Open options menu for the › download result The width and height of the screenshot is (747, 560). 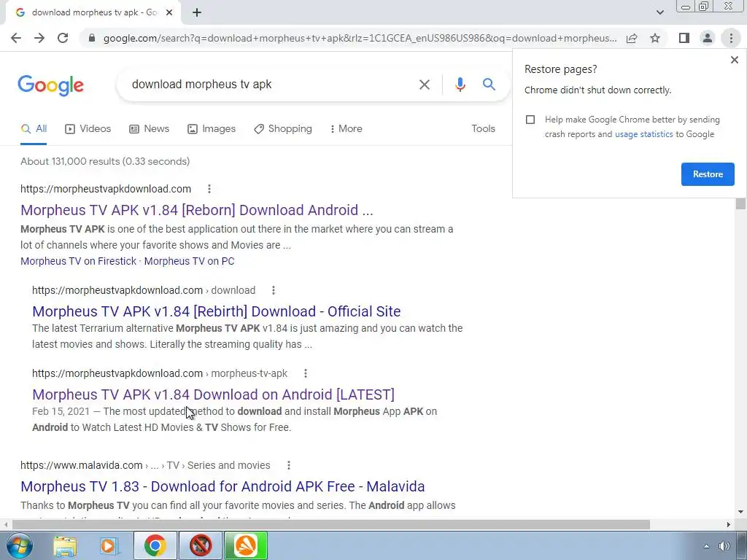point(274,290)
